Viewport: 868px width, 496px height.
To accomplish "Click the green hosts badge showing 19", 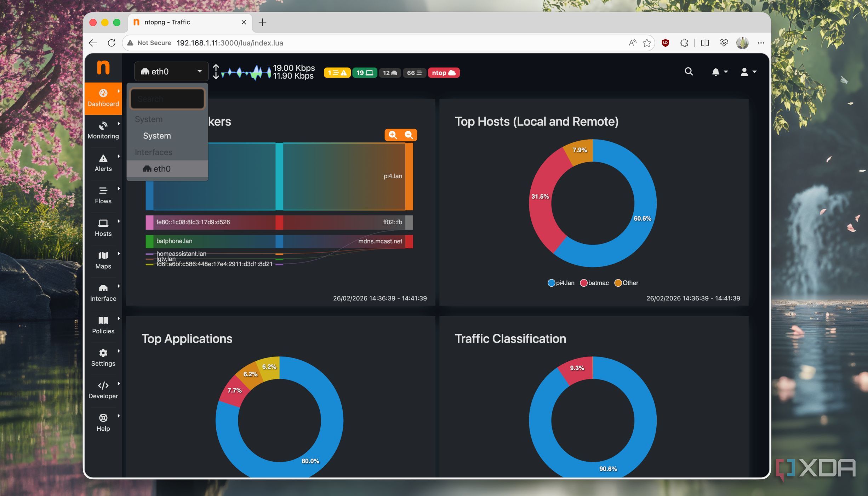I will click(364, 73).
